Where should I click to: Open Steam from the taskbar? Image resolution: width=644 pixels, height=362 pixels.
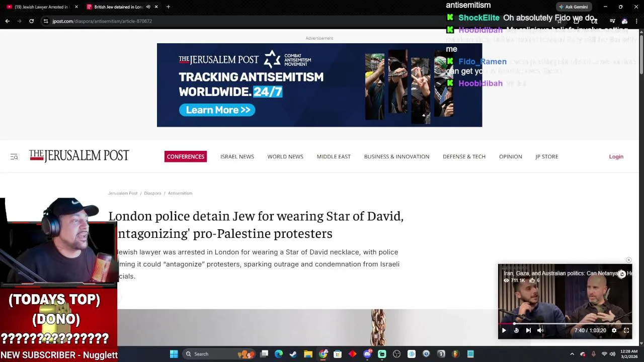293,354
